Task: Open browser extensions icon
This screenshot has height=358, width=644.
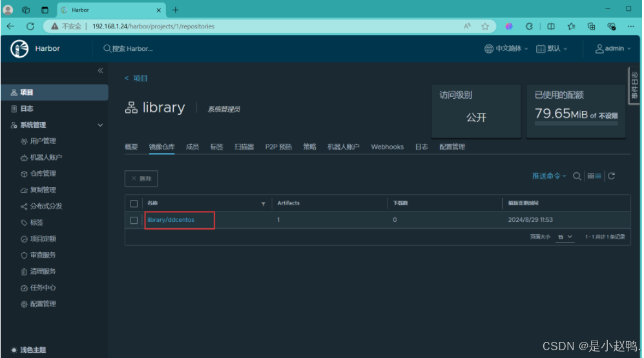Action: (529, 26)
